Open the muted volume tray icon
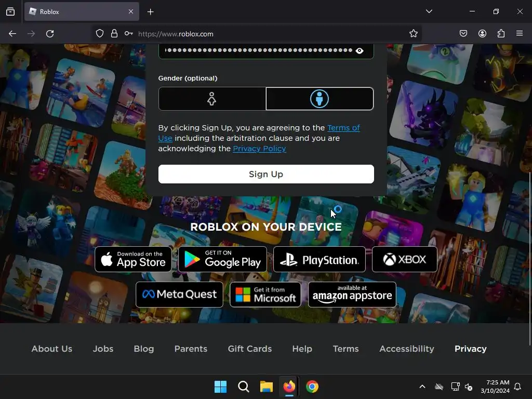 tap(469, 387)
